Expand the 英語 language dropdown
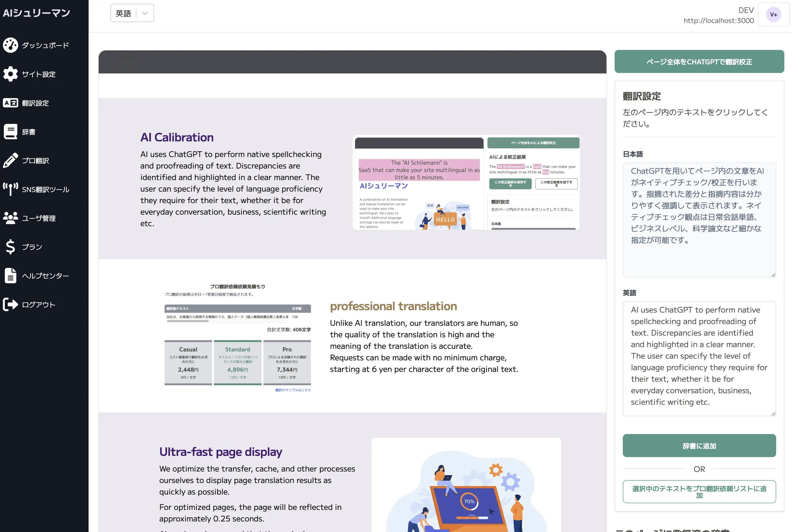The height and width of the screenshot is (532, 792). pyautogui.click(x=132, y=13)
